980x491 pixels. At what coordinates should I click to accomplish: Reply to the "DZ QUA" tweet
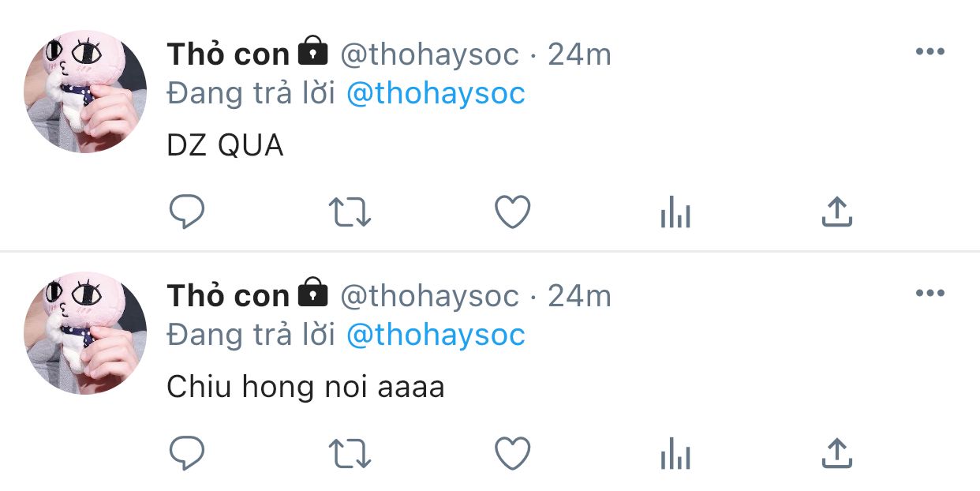[x=187, y=212]
